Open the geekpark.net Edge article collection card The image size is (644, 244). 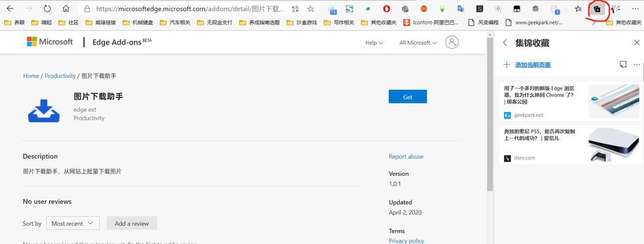click(571, 101)
